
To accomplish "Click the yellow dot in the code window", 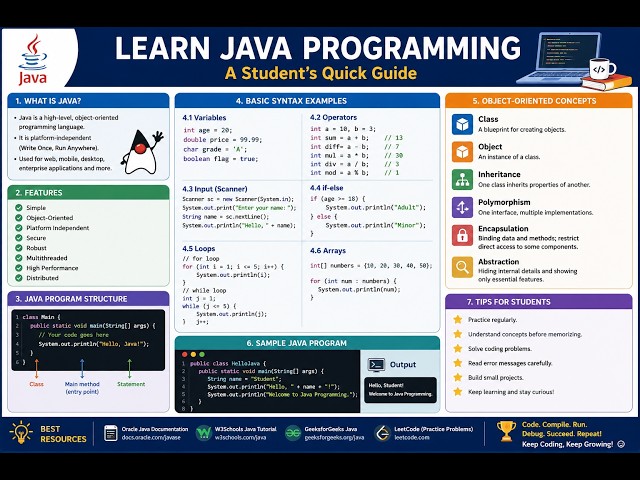I will click(x=193, y=355).
